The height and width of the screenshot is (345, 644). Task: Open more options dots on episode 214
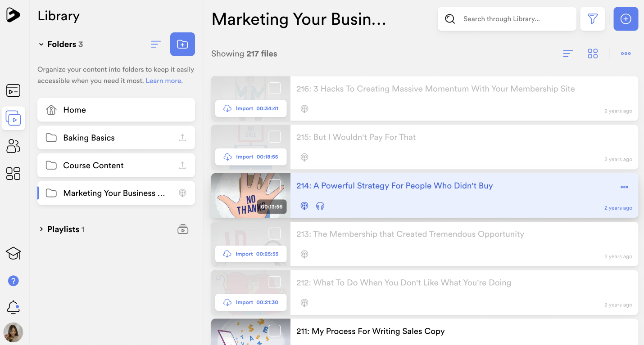[624, 187]
